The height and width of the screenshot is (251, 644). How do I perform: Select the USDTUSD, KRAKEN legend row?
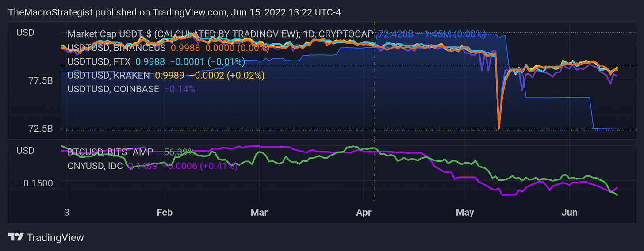click(166, 75)
